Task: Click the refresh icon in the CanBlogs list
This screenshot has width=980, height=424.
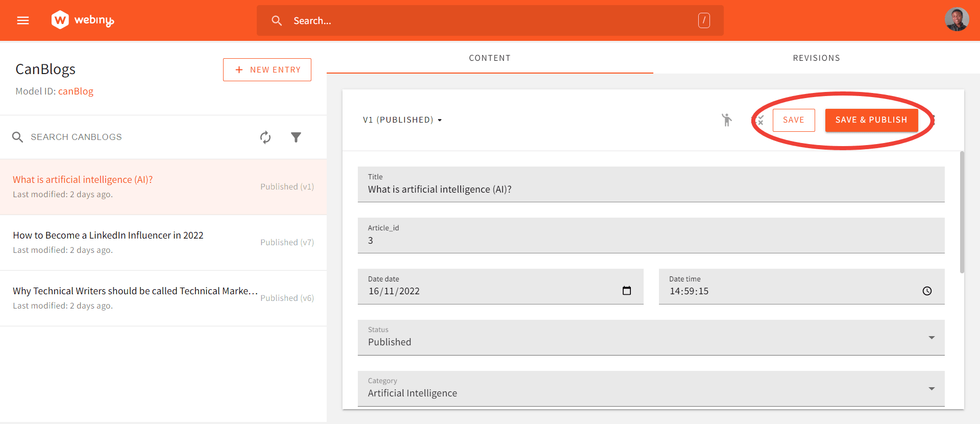Action: (265, 137)
